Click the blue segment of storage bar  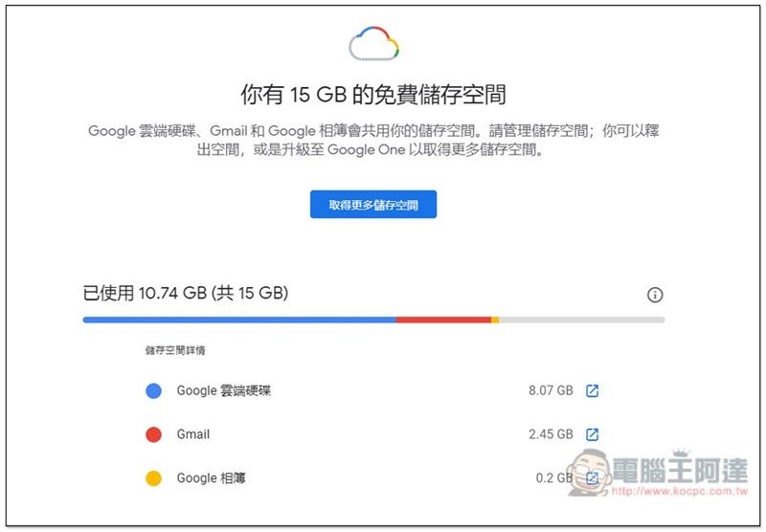pyautogui.click(x=239, y=321)
